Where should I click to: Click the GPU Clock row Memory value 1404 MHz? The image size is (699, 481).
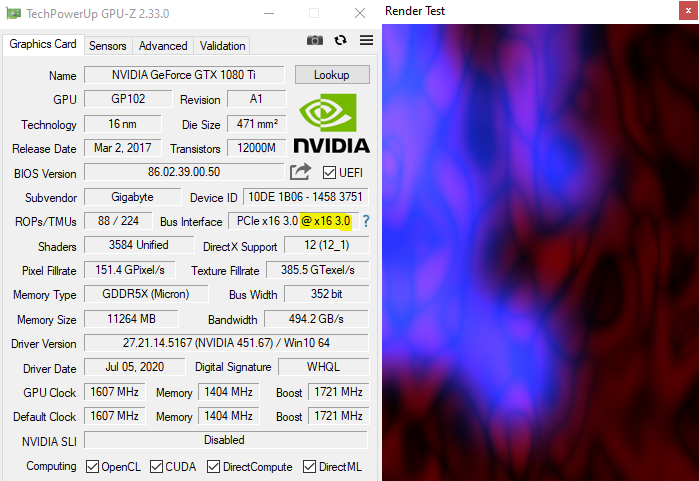point(229,392)
